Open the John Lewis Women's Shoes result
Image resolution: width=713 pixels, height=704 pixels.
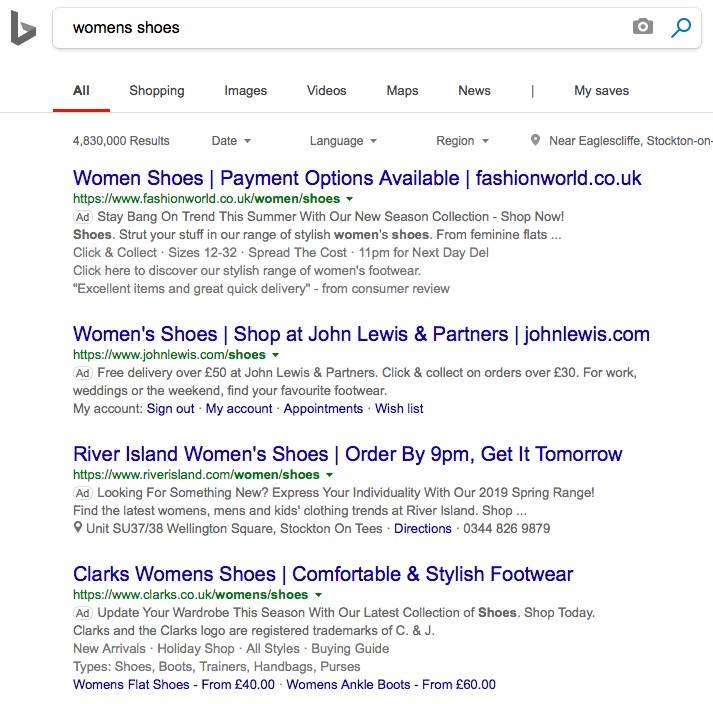(x=361, y=334)
